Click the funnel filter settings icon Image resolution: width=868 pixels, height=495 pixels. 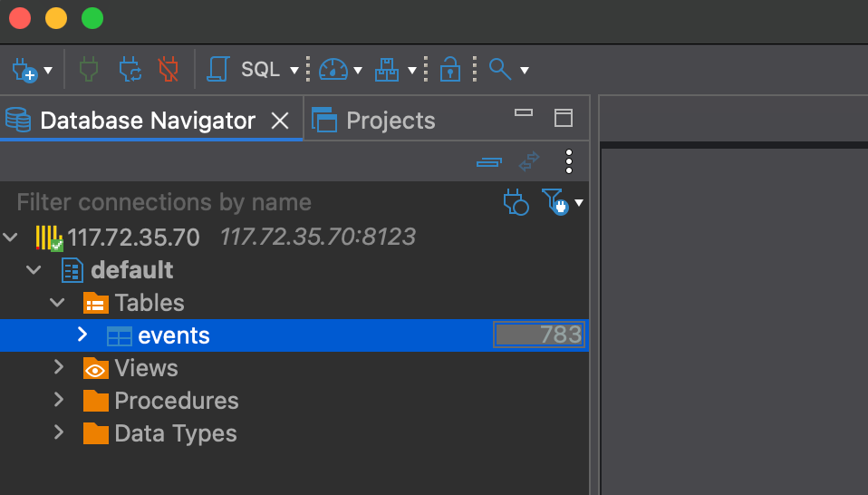tap(555, 201)
